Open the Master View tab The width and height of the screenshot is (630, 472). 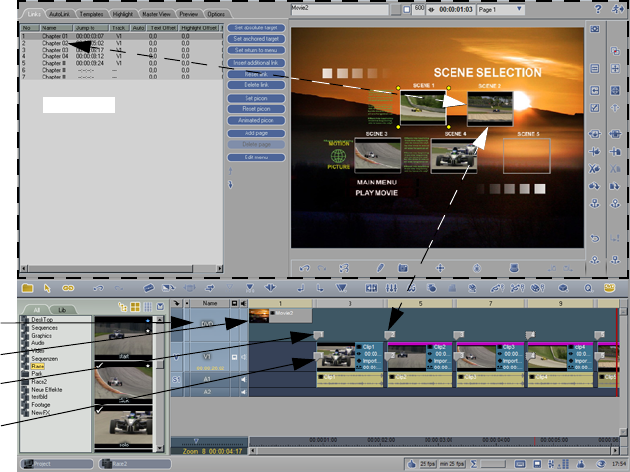pyautogui.click(x=154, y=14)
